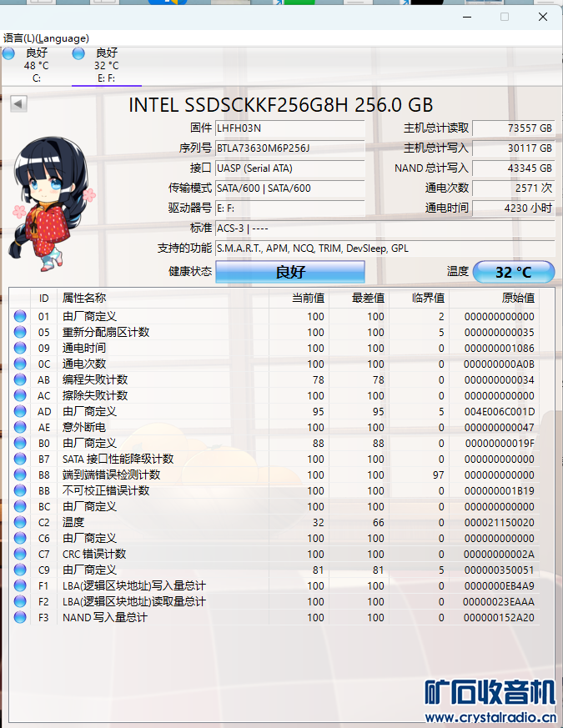This screenshot has height=728, width=563.
Task: Click the status orb in row C2 温度
Action: click(20, 522)
